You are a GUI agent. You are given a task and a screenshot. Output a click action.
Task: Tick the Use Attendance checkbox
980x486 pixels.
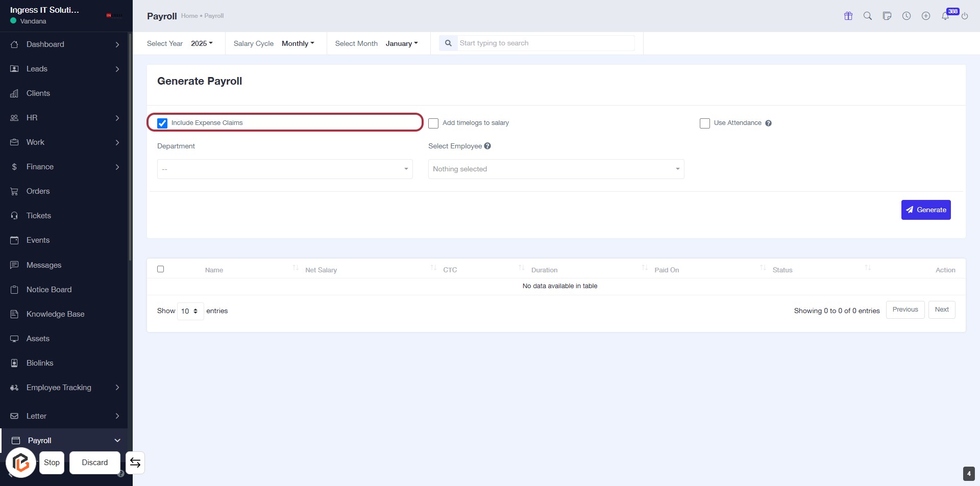[x=705, y=123]
